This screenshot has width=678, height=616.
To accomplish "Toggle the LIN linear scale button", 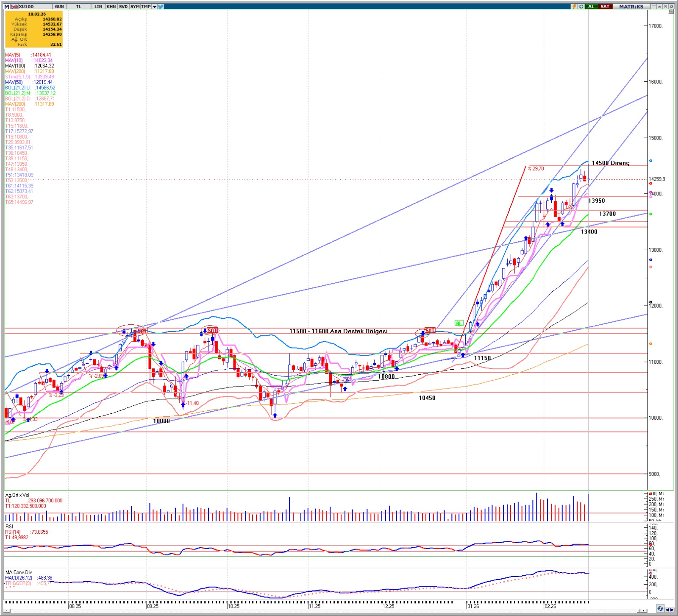I will (98, 6).
